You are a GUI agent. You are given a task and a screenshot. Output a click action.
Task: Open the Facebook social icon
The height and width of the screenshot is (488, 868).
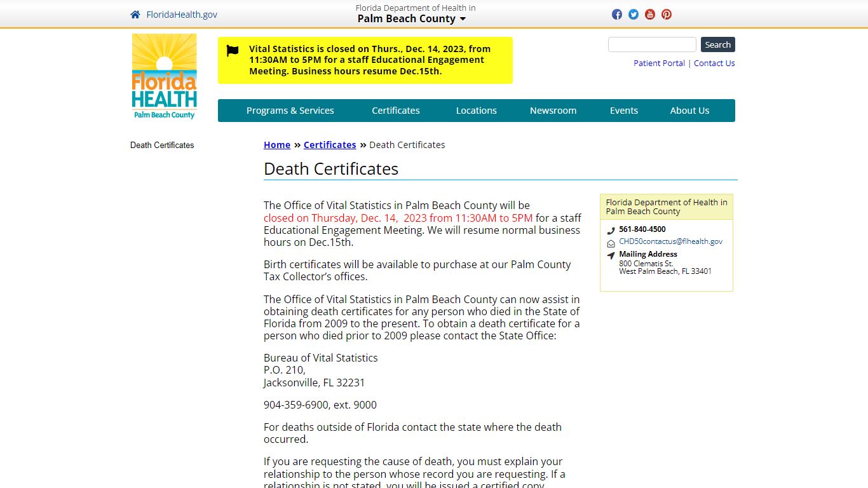617,15
